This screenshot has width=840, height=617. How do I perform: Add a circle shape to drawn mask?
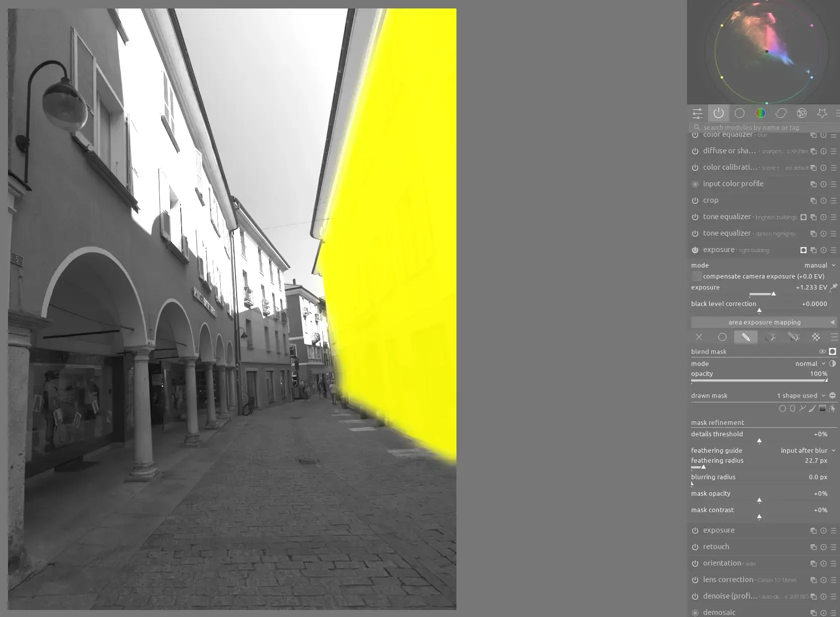tap(782, 409)
